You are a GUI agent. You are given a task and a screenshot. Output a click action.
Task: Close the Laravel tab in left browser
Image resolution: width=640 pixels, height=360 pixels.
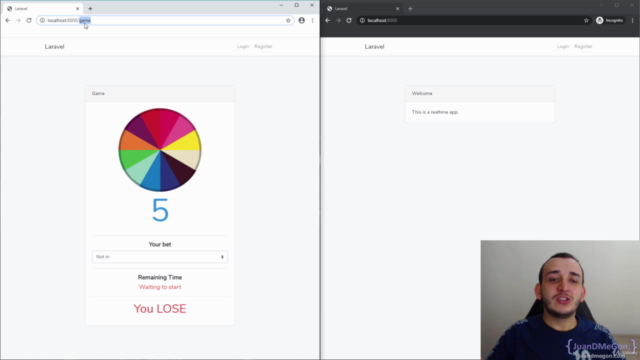(x=78, y=9)
